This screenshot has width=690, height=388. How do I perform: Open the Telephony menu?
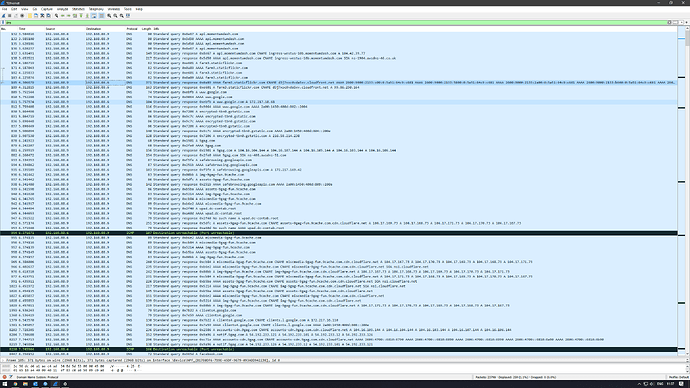click(96, 9)
